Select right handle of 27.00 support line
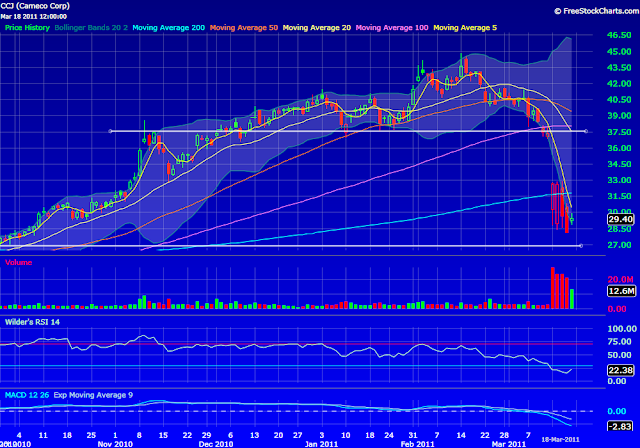This screenshot has width=640, height=448. [581, 246]
